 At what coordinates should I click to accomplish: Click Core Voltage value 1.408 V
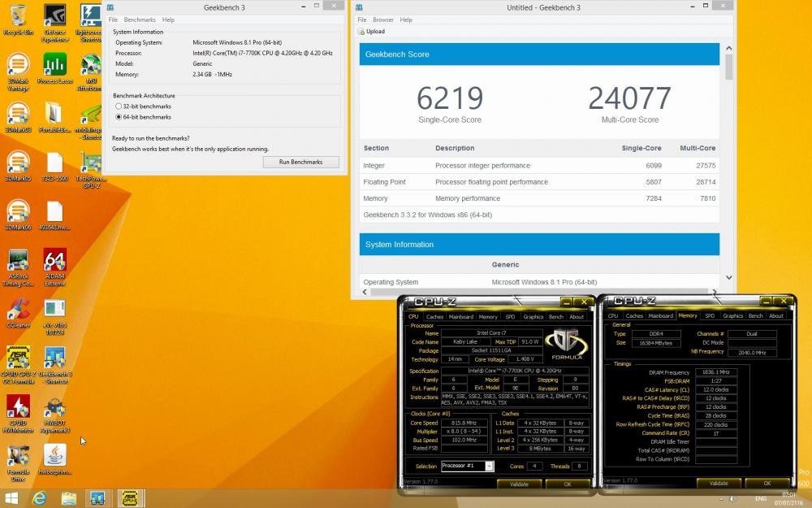point(525,359)
